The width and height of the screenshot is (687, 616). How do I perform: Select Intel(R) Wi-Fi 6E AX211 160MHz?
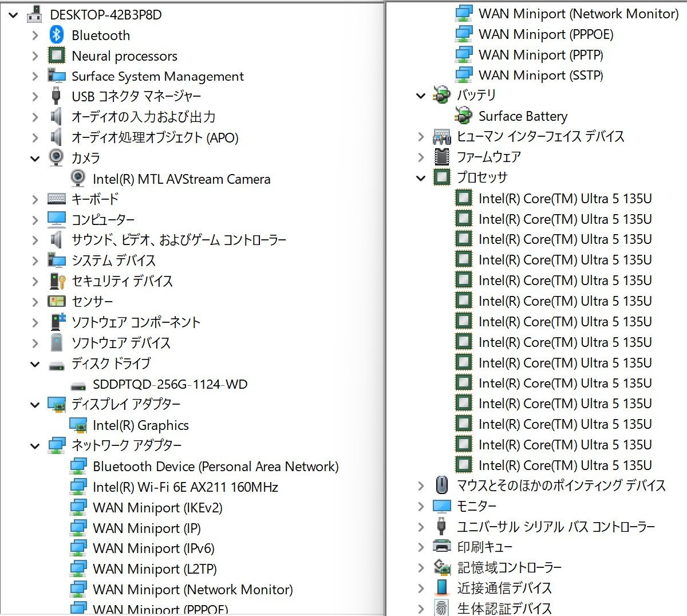coord(185,487)
